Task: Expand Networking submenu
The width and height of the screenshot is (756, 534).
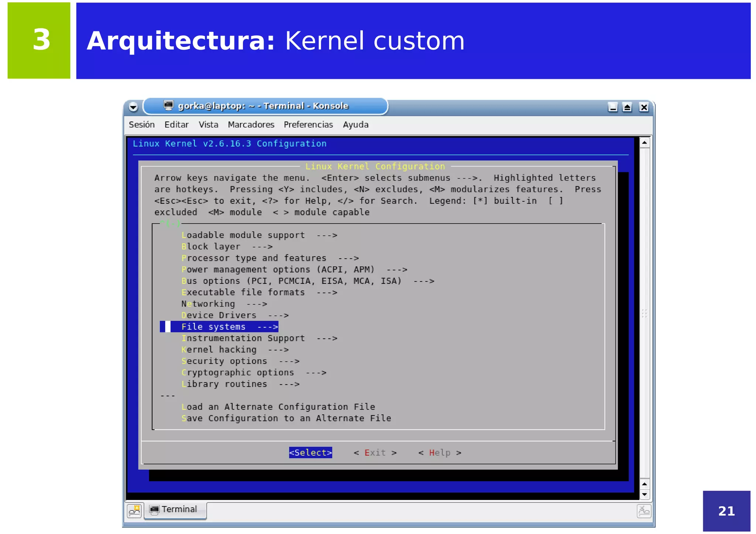Action: click(x=224, y=304)
